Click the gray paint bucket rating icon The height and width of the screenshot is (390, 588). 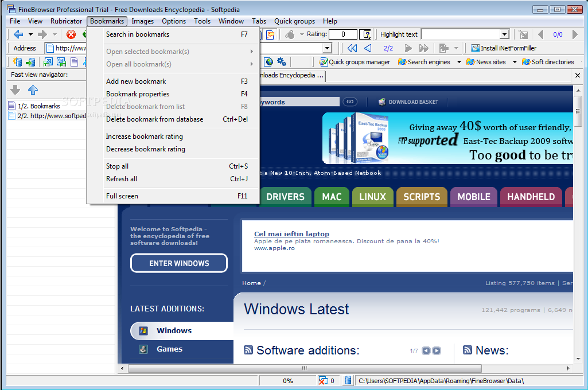pos(290,35)
